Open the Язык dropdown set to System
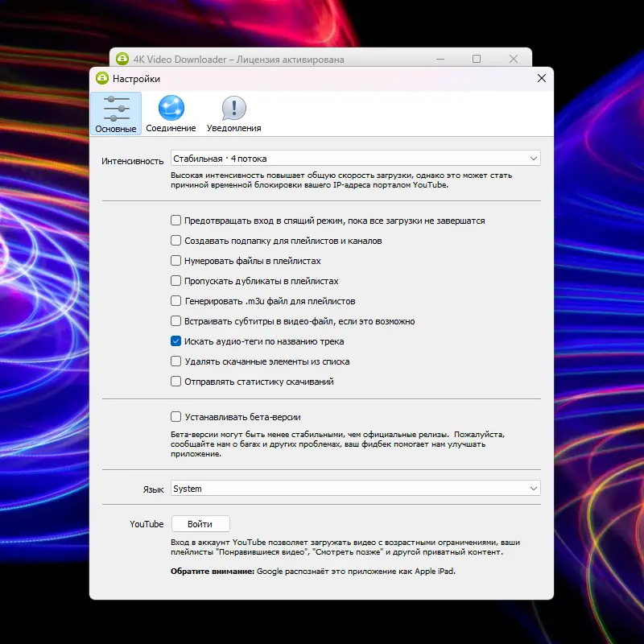 [356, 489]
